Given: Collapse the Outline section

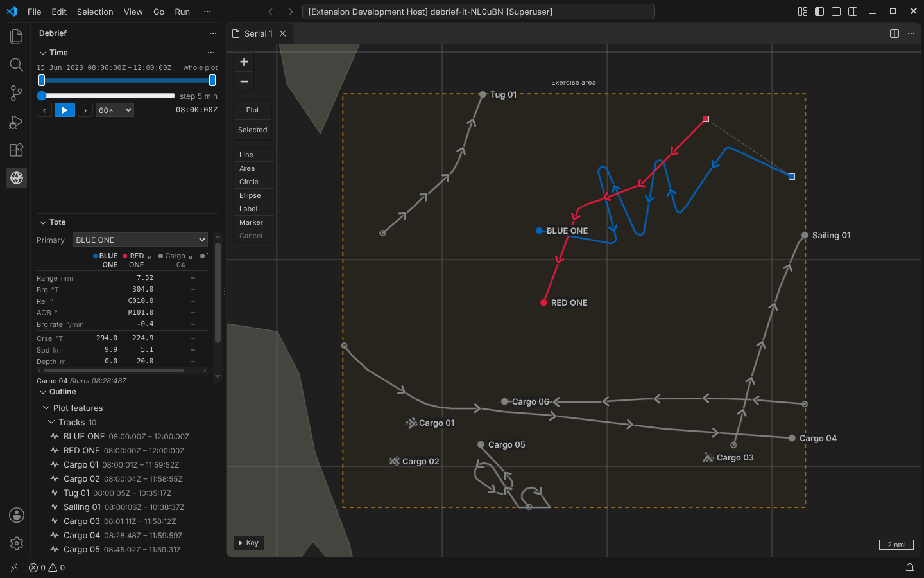Looking at the screenshot, I should click(x=43, y=392).
